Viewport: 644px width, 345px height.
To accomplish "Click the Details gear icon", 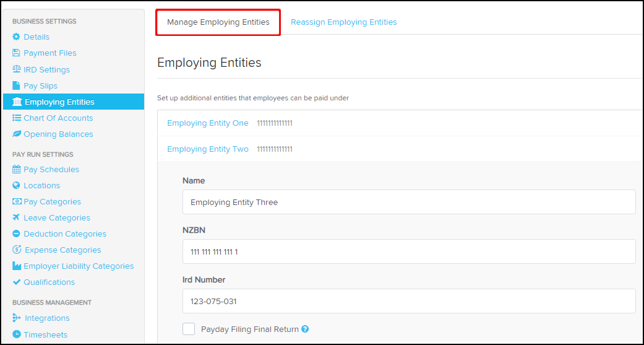I will click(16, 37).
